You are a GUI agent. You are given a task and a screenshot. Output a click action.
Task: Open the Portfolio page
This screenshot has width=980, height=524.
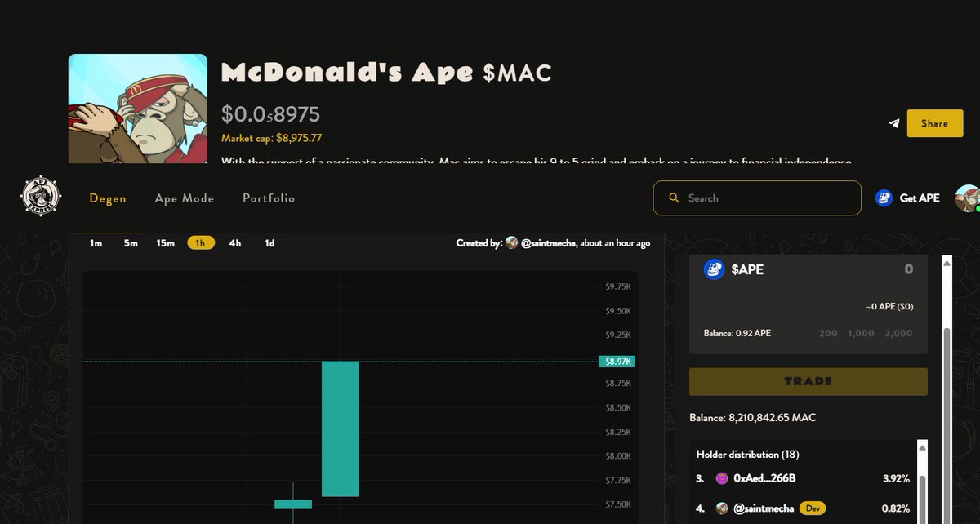coord(269,198)
